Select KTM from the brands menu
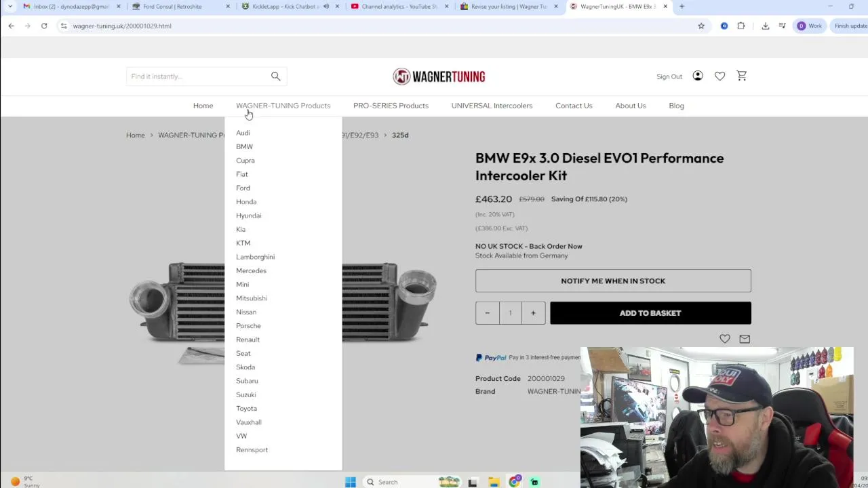 point(243,243)
